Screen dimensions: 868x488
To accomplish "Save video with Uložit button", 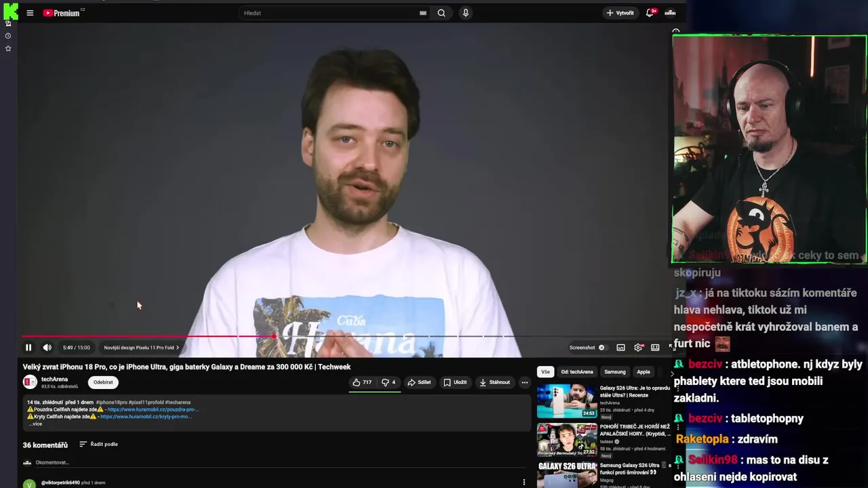I will pyautogui.click(x=455, y=382).
